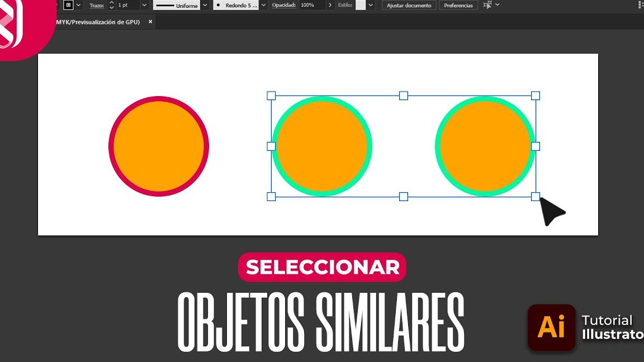This screenshot has height=362, width=644.
Task: Select the Uniforme stroke profile box
Action: point(177,5)
